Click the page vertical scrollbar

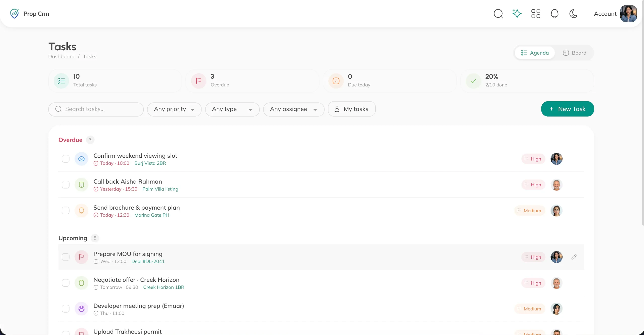pos(643,113)
